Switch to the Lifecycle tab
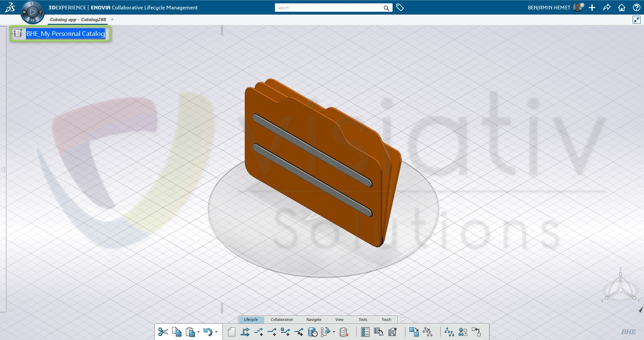644x340 pixels. [251, 320]
